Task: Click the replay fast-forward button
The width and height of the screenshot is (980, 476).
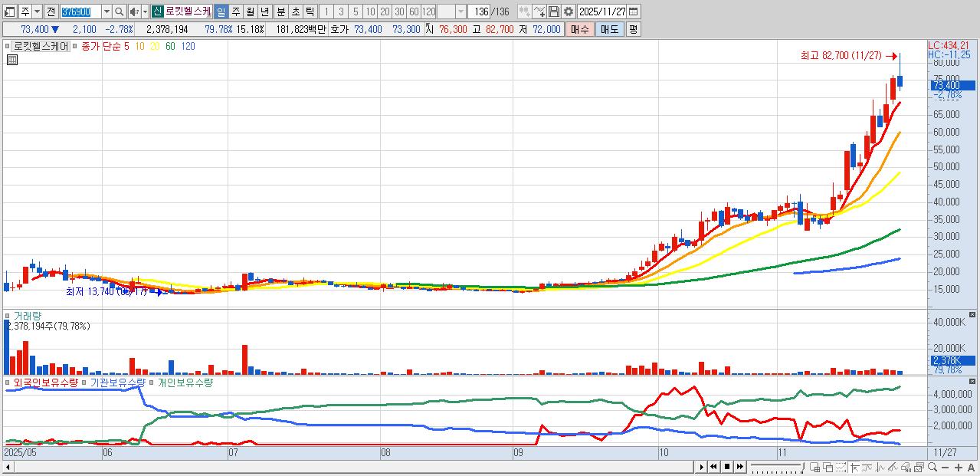Action: (739, 467)
